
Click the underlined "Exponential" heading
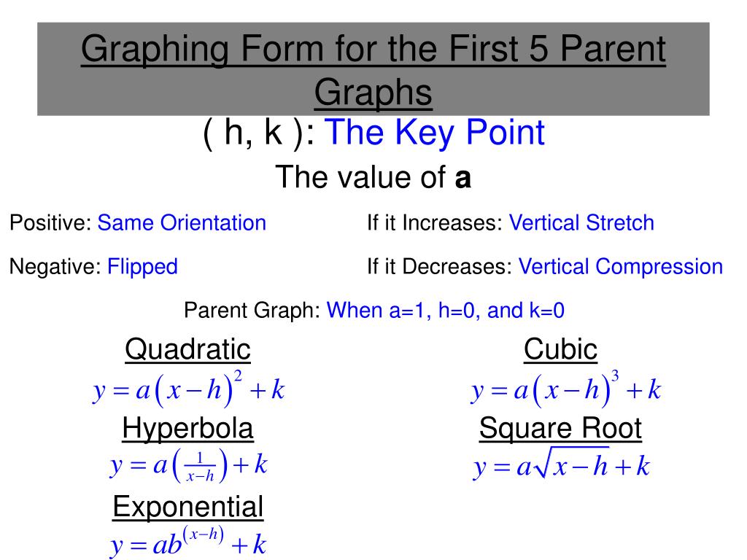[x=187, y=507]
